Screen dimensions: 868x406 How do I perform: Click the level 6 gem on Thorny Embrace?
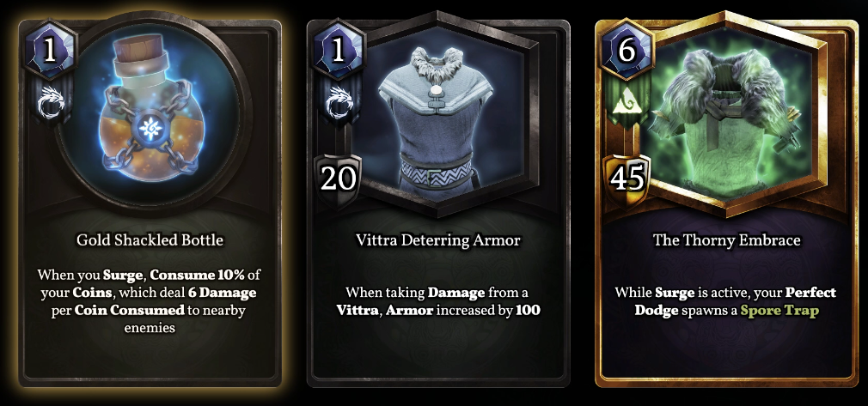(627, 51)
